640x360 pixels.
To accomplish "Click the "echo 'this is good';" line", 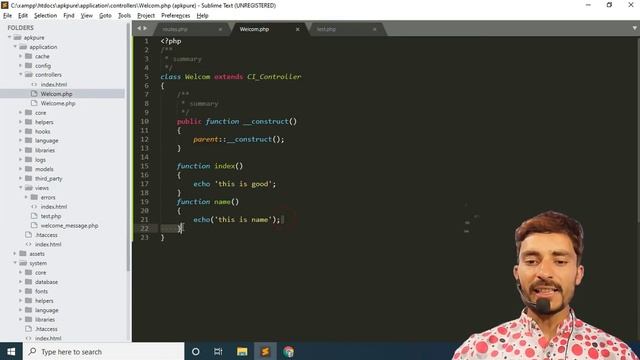I will (235, 184).
